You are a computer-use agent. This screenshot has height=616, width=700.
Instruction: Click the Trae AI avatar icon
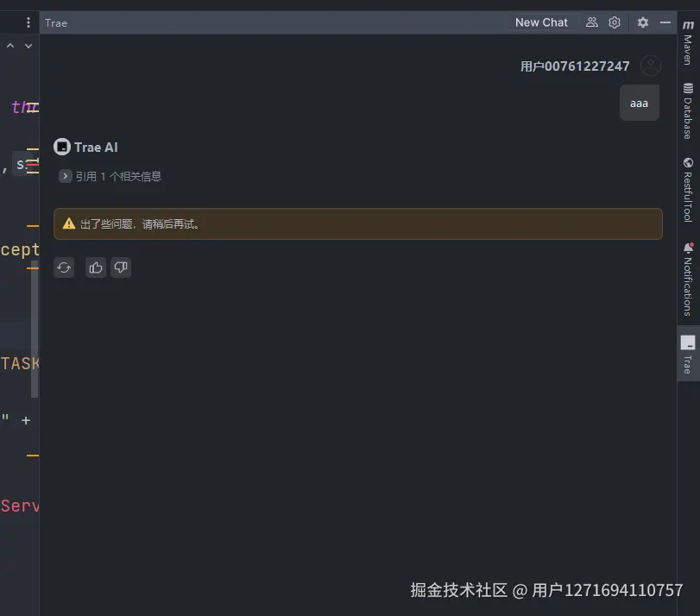61,146
